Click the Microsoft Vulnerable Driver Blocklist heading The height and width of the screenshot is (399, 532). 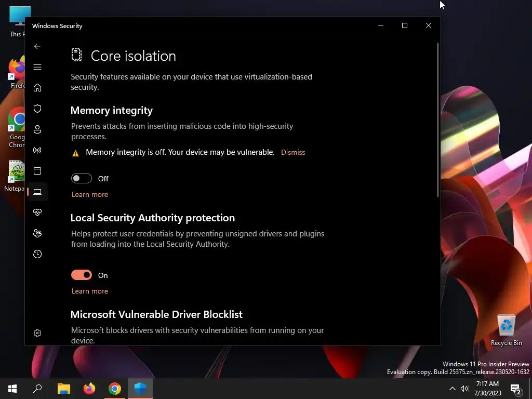[x=156, y=314]
